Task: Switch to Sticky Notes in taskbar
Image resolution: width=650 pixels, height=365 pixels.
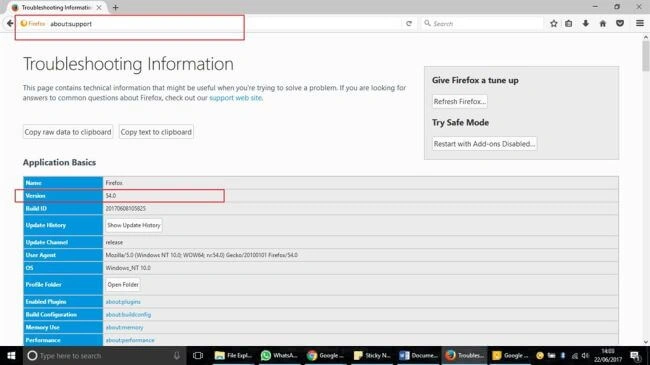Action: [372, 355]
